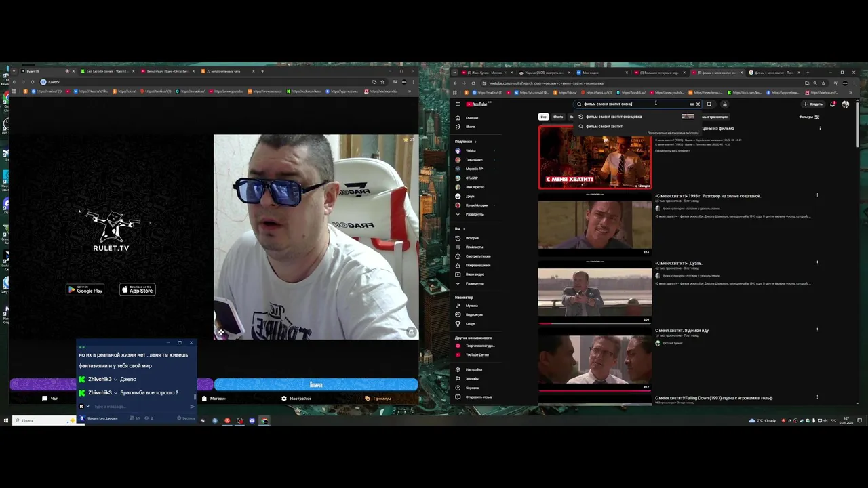This screenshot has height=488, width=868.
Task: Open Премиум on the rulet.tv bottom bar
Action: point(378,399)
